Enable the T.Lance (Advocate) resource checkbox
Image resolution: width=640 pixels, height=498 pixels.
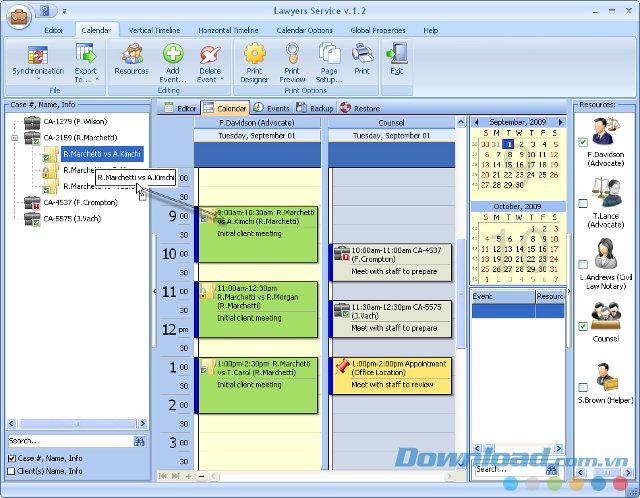583,204
